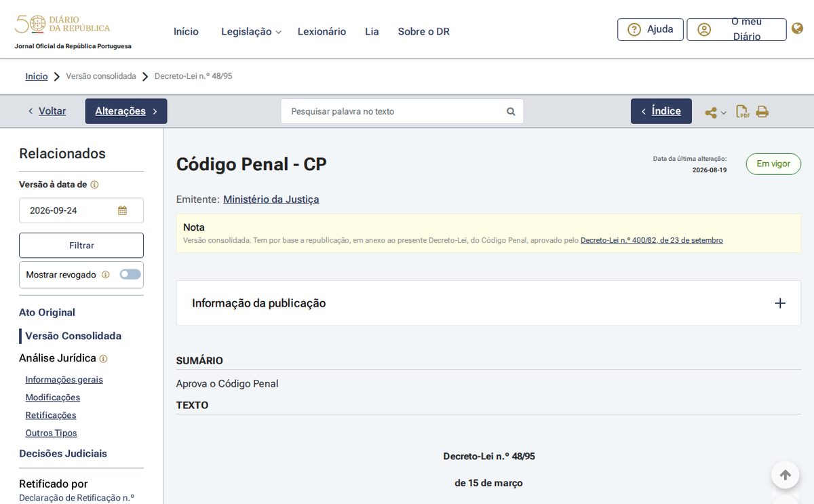Image resolution: width=814 pixels, height=504 pixels.
Task: Click Pesquisar palavra no texto field
Action: click(x=402, y=111)
